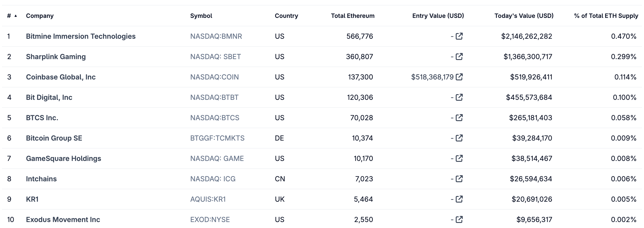Click the sort arrow next to the # header
Screen dimensions: 644x228
(x=16, y=16)
